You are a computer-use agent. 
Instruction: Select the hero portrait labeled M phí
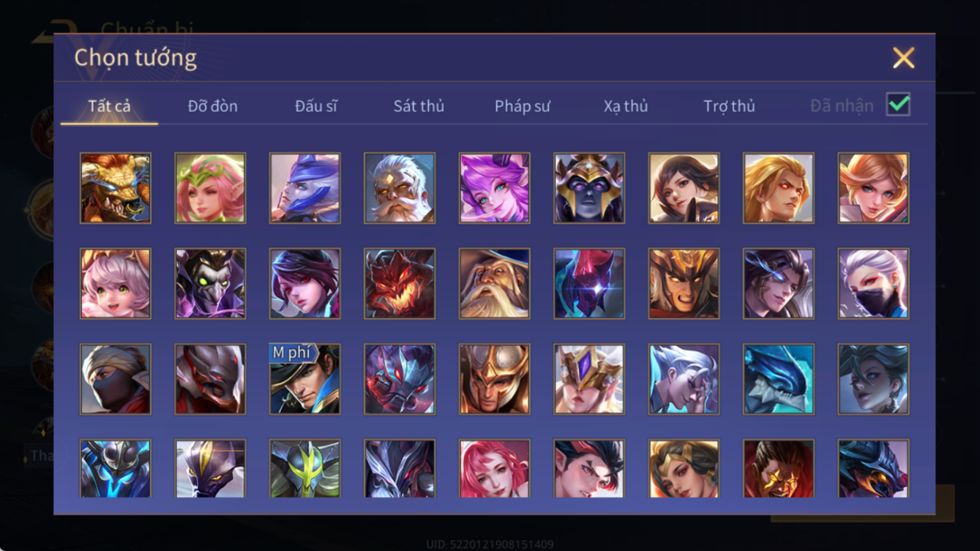pos(305,379)
